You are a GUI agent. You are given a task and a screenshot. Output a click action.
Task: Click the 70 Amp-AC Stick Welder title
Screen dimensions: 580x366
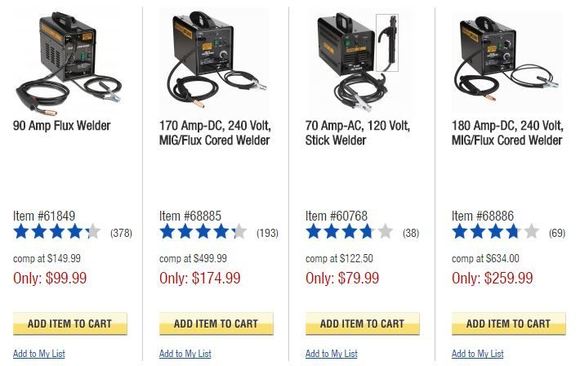tap(358, 133)
